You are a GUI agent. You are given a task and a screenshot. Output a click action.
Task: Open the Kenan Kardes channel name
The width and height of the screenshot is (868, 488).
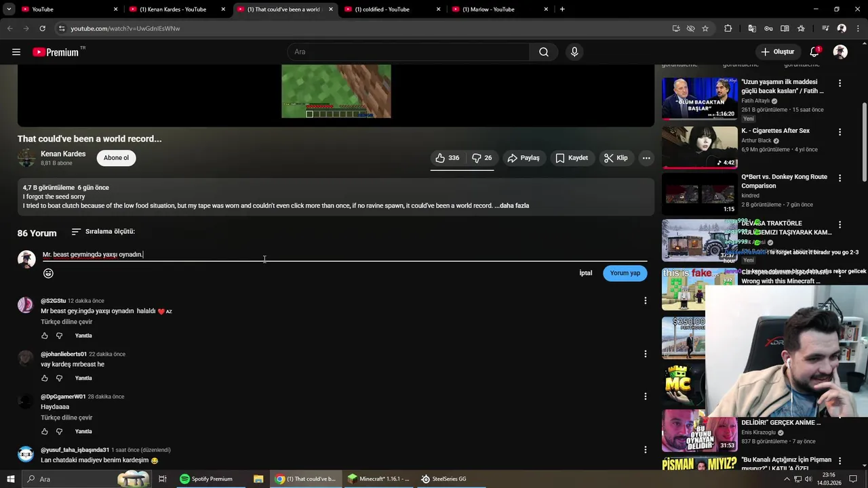point(63,154)
